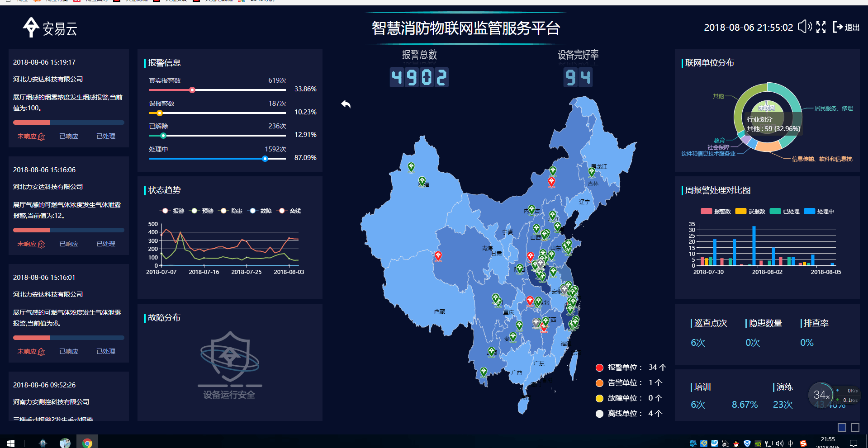
Task: Toggle the 故障 series in 状态趋势 legend
Action: [260, 211]
